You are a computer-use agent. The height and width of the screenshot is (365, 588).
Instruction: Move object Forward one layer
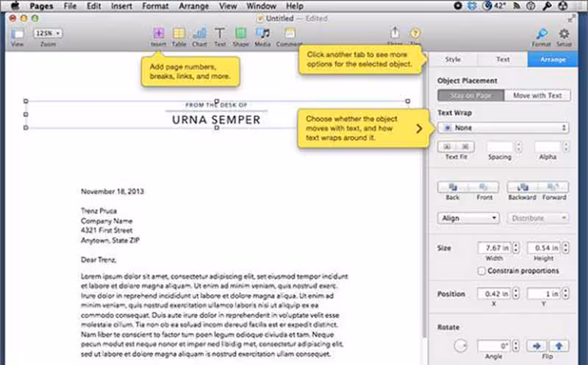coord(553,187)
